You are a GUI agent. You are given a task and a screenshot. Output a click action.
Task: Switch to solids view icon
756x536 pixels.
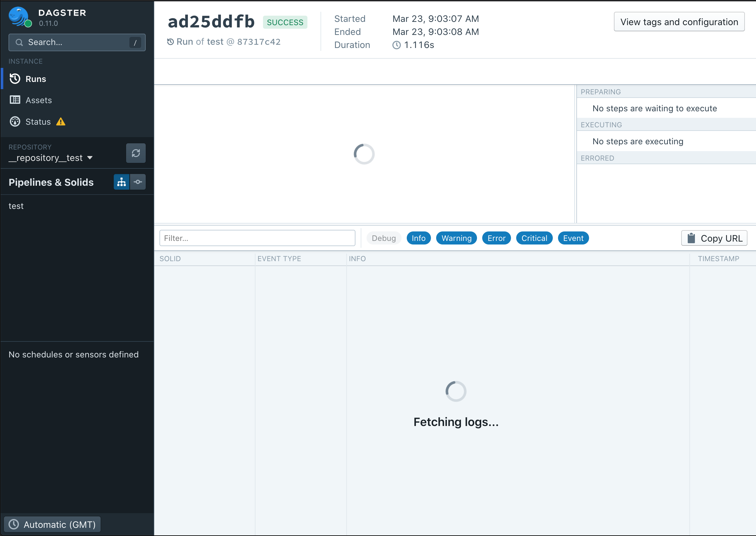pos(138,182)
